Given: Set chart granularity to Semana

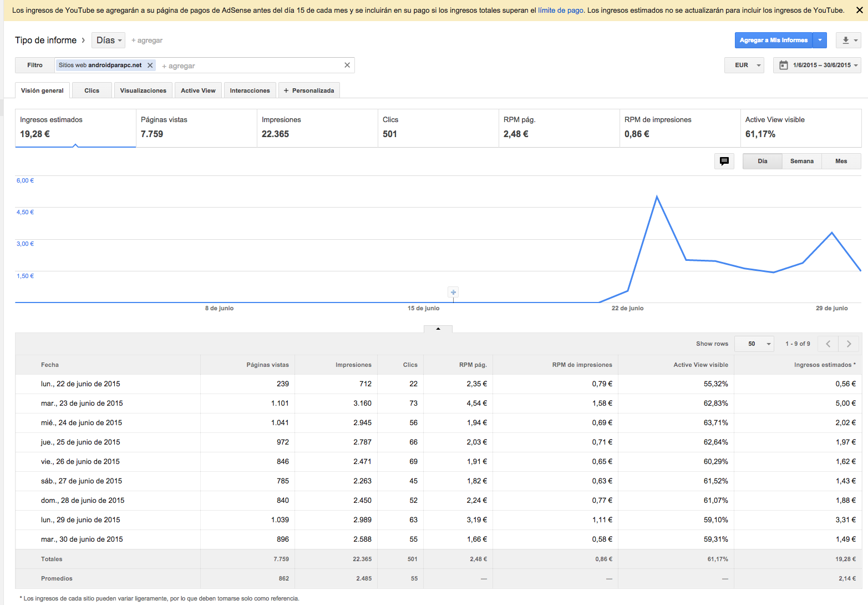Looking at the screenshot, I should (x=802, y=161).
